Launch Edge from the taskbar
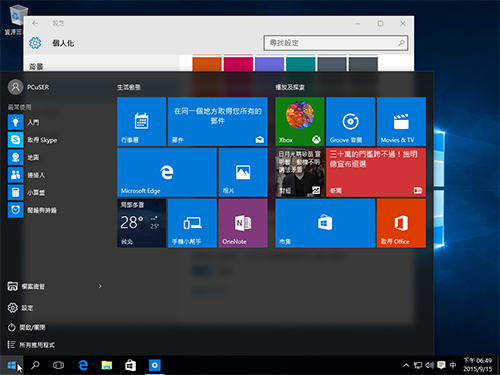 tap(83, 365)
